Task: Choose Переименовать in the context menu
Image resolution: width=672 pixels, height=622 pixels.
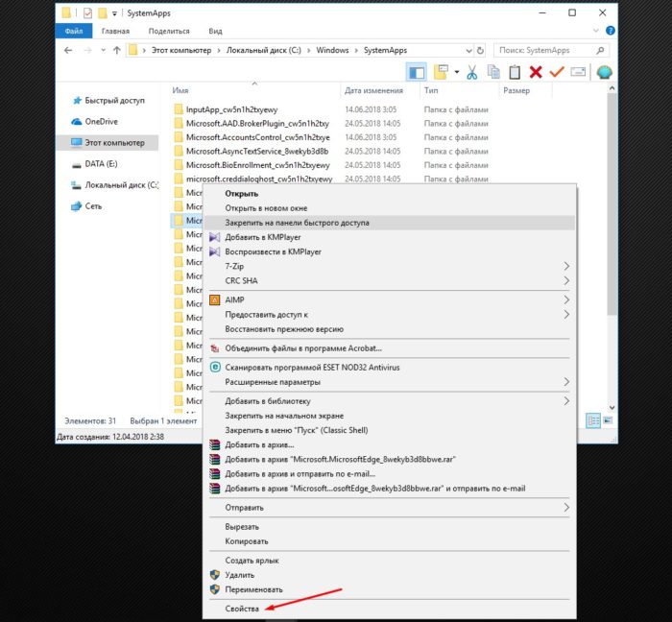Action: click(x=390, y=589)
